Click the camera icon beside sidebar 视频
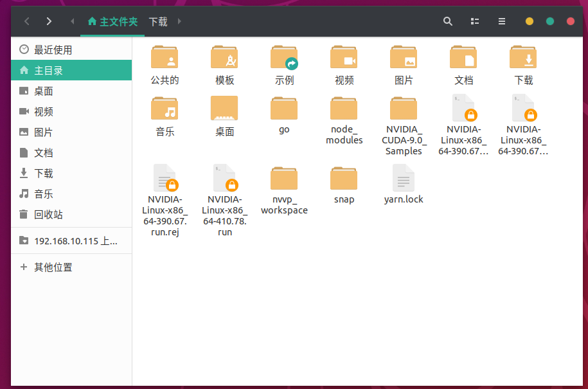This screenshot has height=389, width=588. pos(24,111)
